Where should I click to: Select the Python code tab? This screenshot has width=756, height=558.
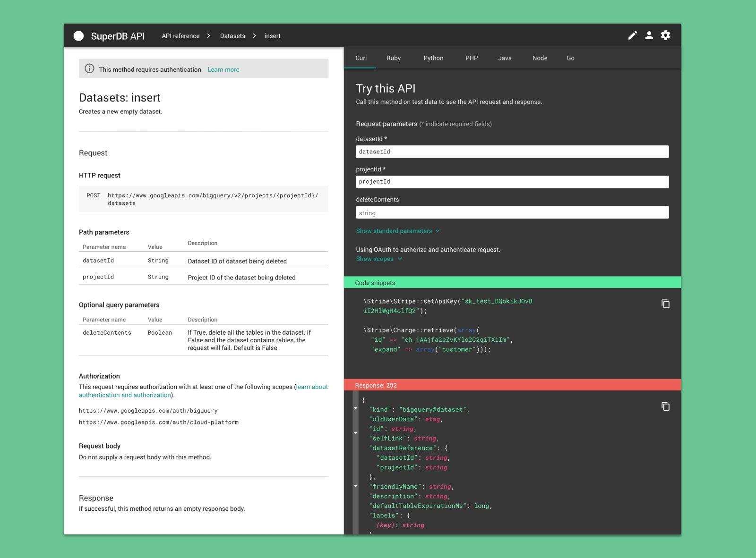pos(433,58)
